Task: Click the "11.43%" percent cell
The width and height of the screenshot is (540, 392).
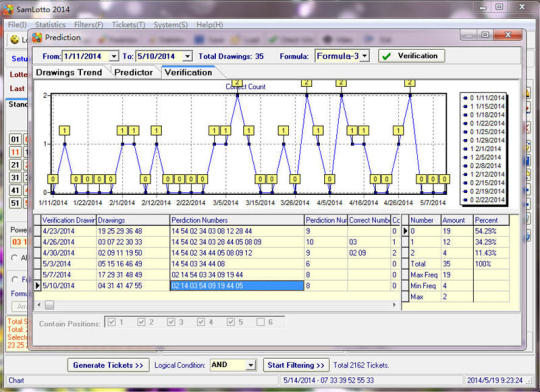Action: (x=491, y=253)
